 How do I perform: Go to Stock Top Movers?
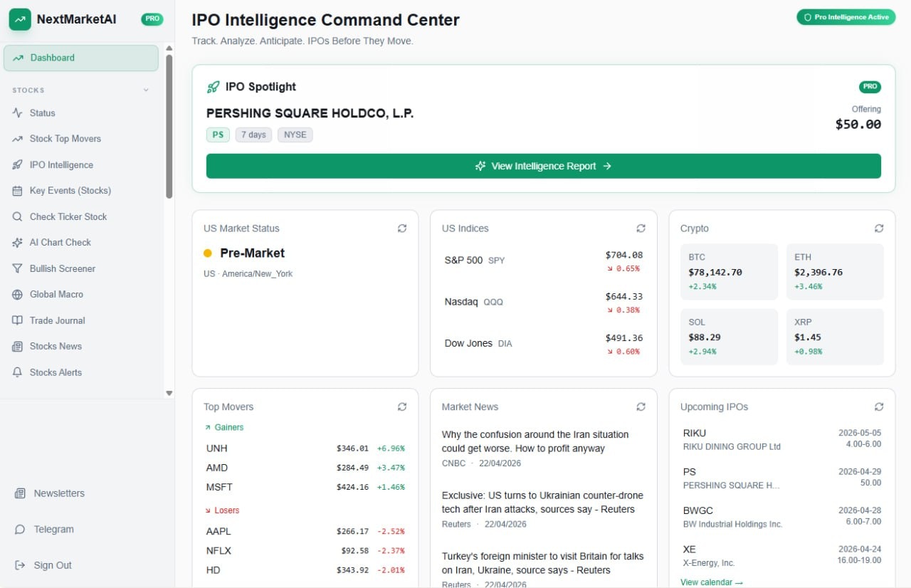(x=81, y=139)
